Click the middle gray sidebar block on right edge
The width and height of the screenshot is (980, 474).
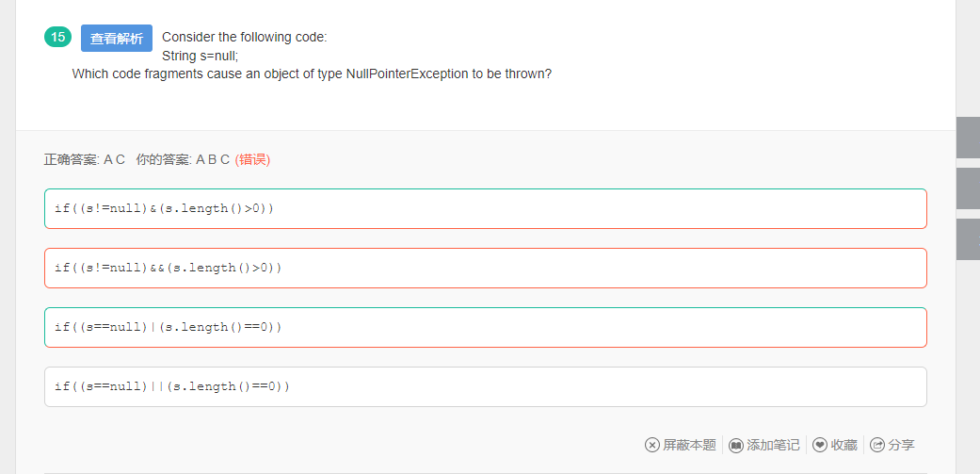968,188
